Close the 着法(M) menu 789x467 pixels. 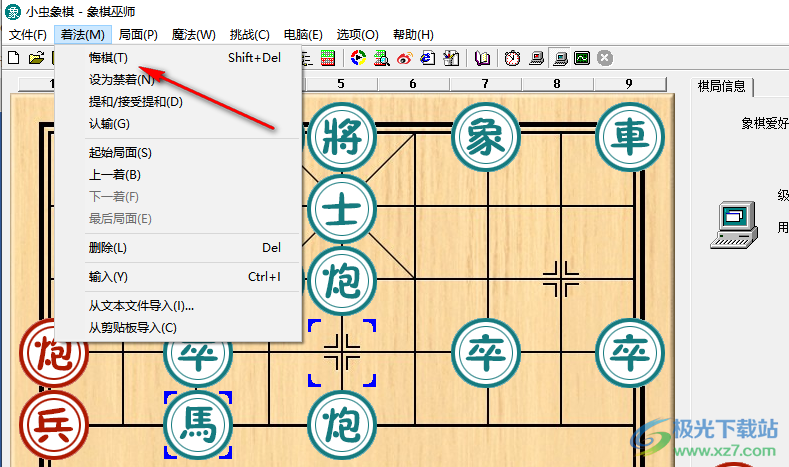83,35
